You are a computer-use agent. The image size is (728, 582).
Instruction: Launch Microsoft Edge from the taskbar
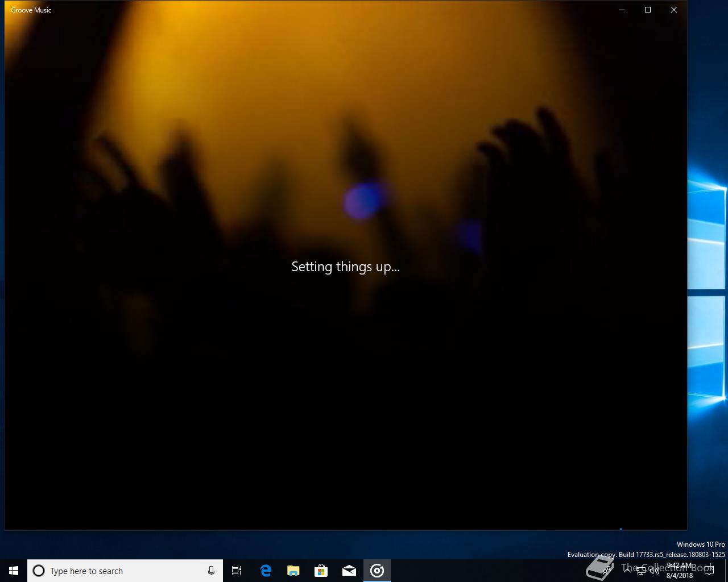(266, 571)
